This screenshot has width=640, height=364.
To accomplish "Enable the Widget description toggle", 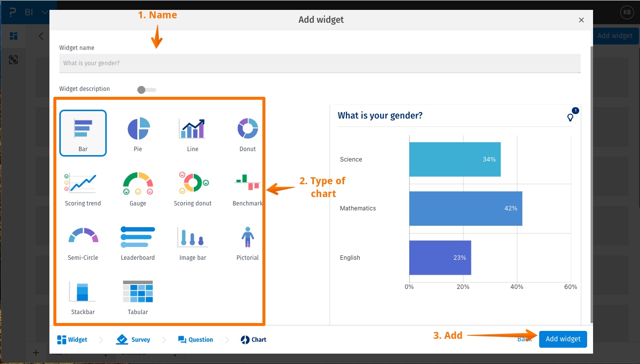I will point(145,89).
